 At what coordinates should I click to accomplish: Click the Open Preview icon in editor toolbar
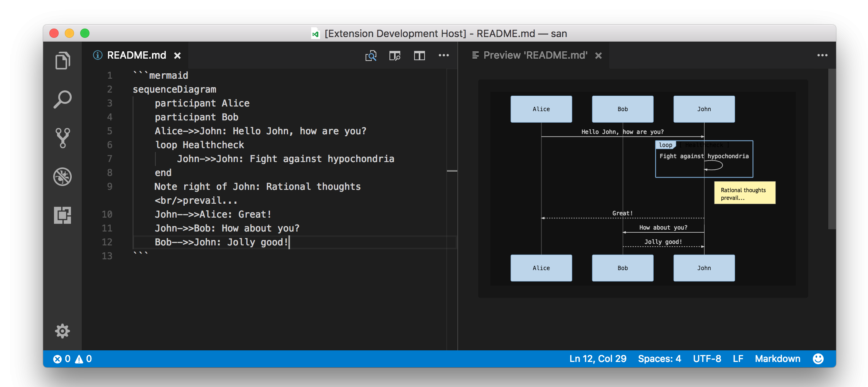click(371, 56)
